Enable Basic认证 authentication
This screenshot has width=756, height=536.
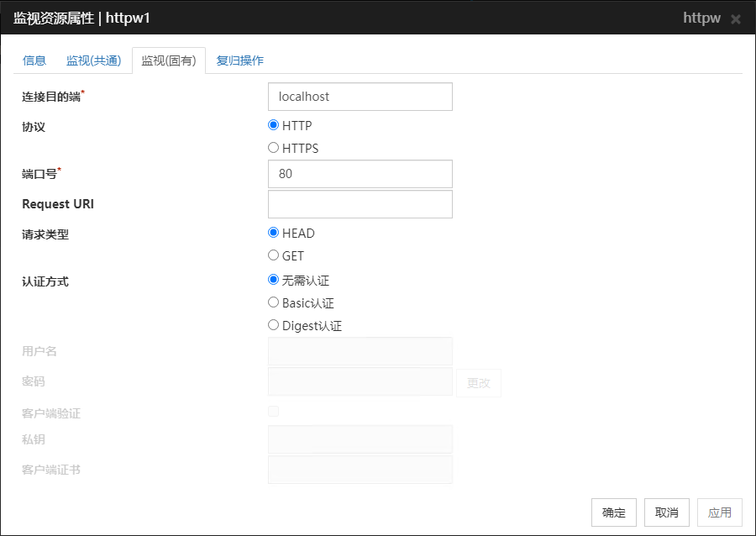273,302
